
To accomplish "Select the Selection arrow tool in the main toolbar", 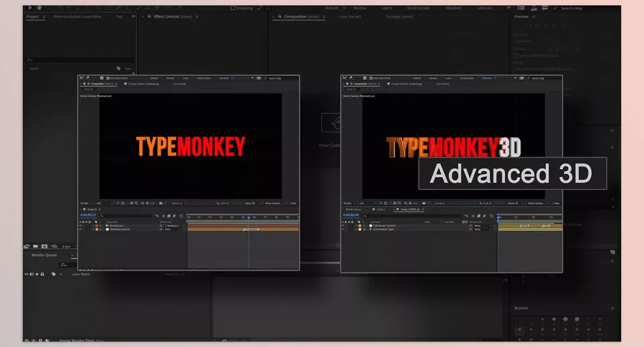I will (x=30, y=8).
